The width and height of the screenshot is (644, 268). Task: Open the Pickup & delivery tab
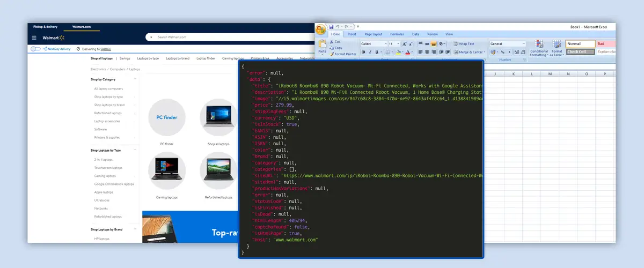point(45,26)
